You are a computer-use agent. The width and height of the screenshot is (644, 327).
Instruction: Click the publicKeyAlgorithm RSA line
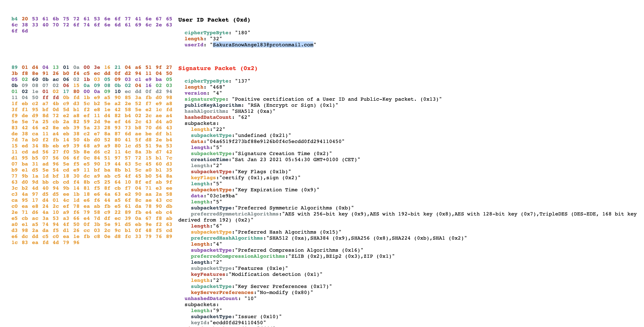tap(261, 105)
